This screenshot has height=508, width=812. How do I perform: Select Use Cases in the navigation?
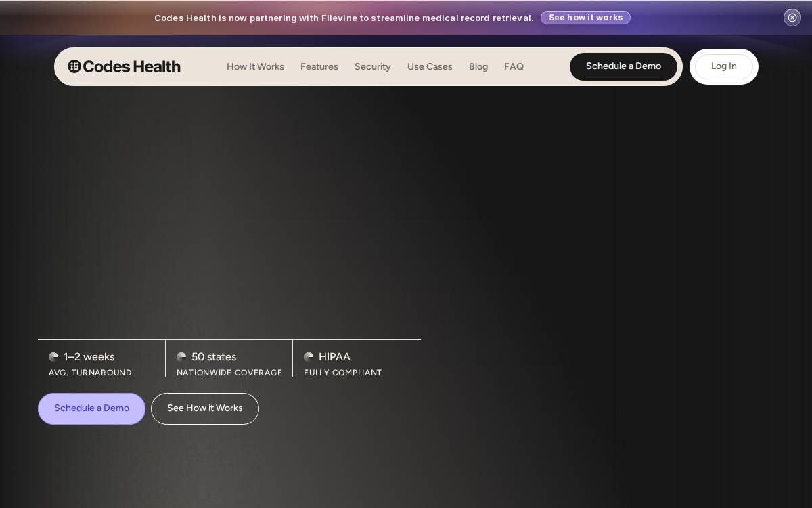(430, 66)
